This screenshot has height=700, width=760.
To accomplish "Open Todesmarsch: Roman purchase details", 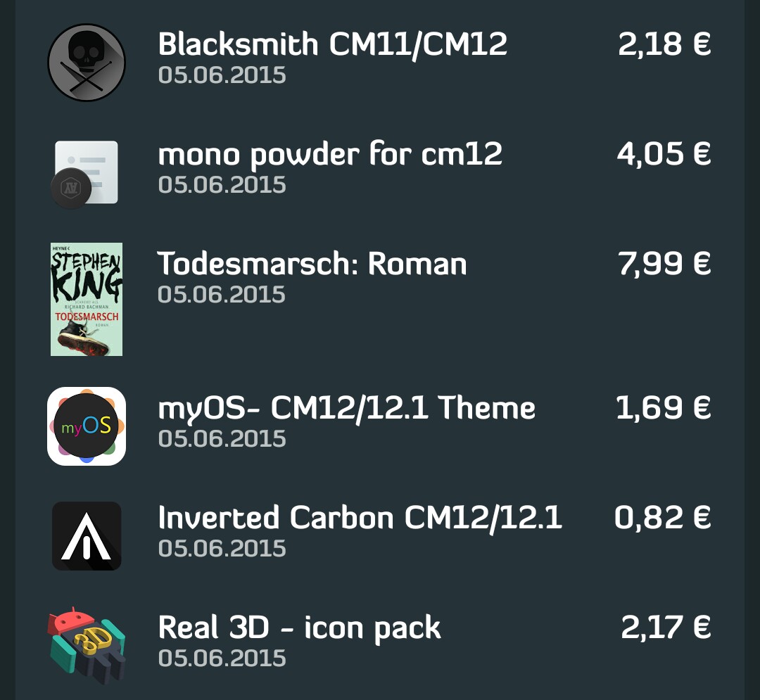I will (x=312, y=265).
